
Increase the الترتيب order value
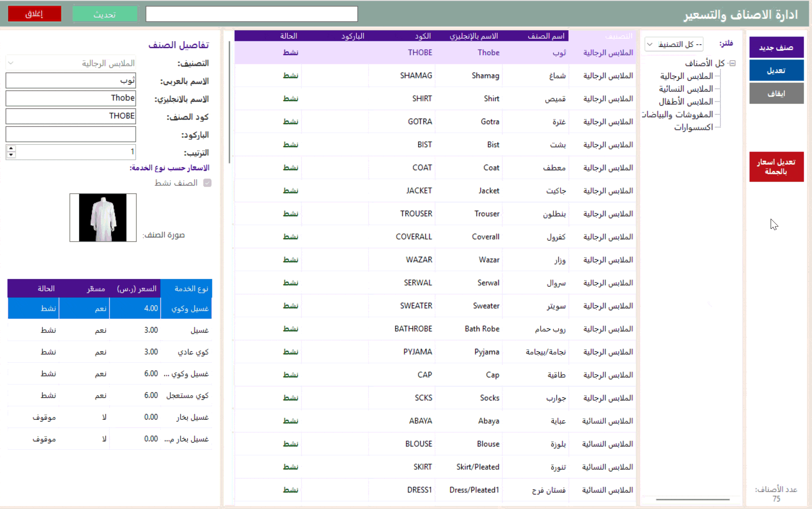[x=11, y=148]
